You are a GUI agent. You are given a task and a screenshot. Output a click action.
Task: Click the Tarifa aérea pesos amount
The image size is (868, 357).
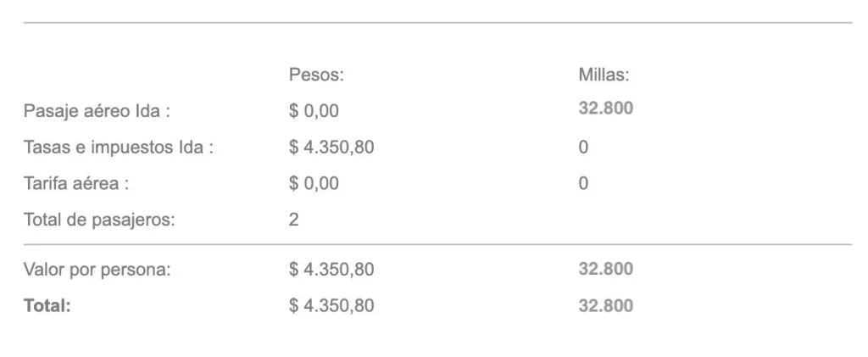point(314,184)
